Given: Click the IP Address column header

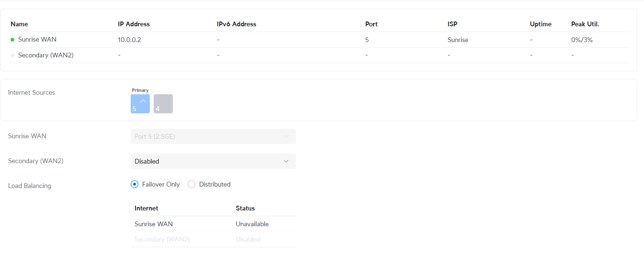Looking at the screenshot, I should 134,24.
